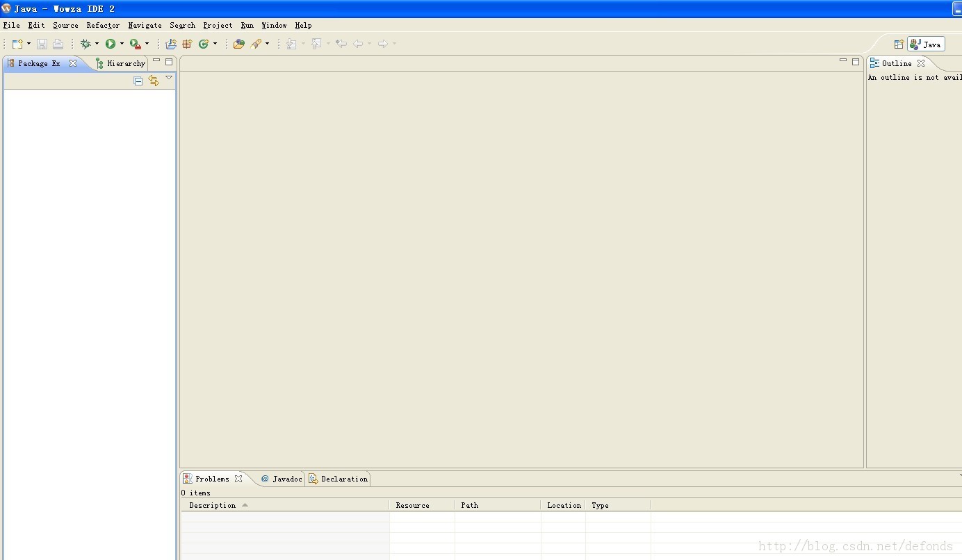Sort Problems by Path column
This screenshot has width=962, height=560.
[x=498, y=505]
